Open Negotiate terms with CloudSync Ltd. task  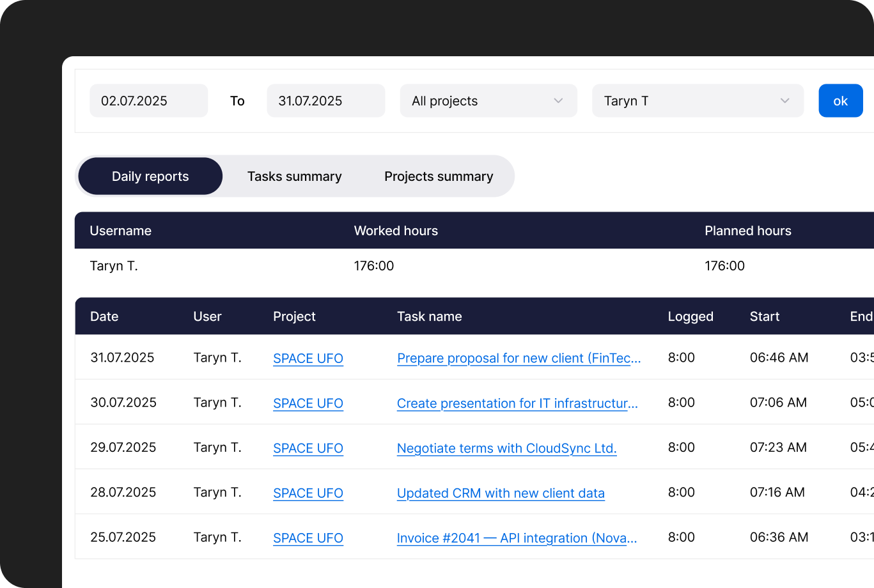click(x=506, y=448)
